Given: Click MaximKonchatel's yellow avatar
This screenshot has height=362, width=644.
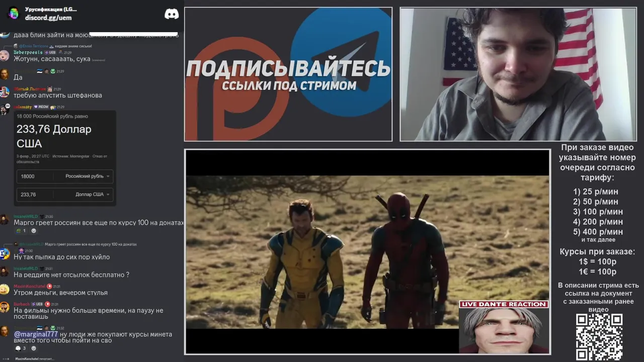Looking at the screenshot, I should click(x=5, y=290).
